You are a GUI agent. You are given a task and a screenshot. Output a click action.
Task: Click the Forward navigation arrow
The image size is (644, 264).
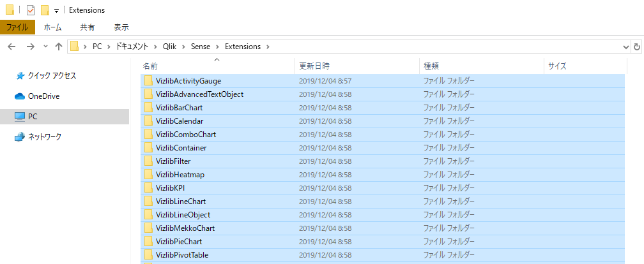click(x=31, y=47)
